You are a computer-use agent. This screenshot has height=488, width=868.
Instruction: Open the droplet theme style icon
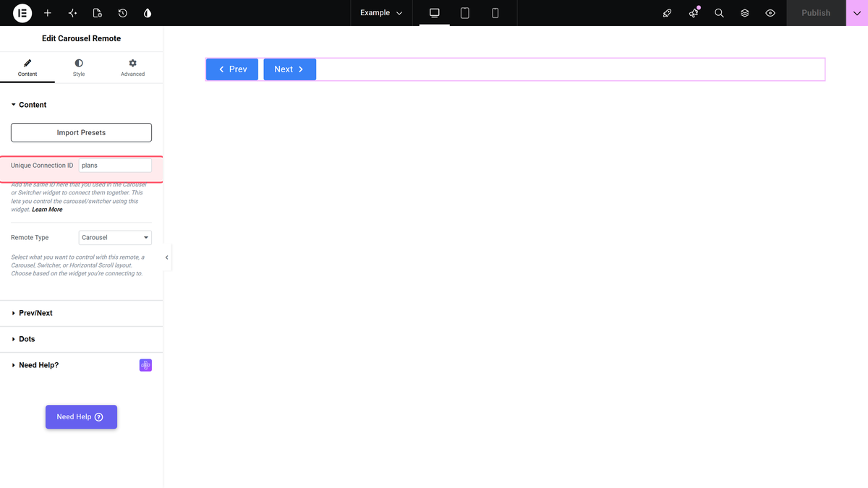(x=148, y=13)
